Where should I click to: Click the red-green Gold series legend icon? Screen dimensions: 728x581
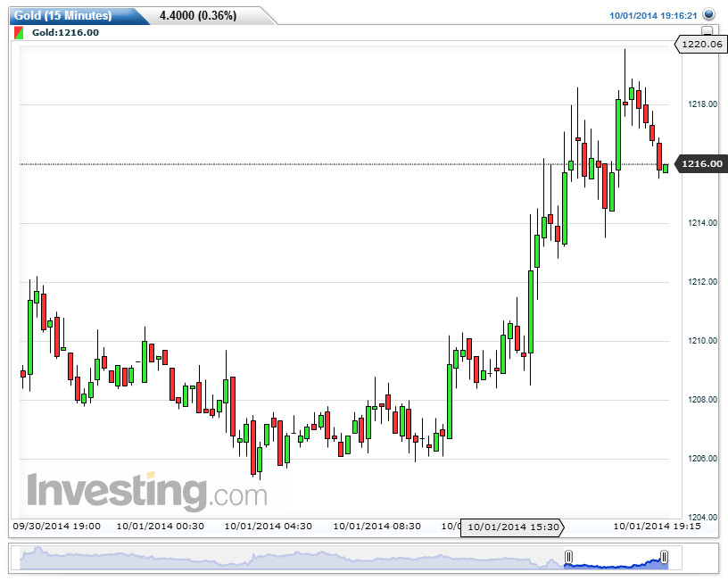click(19, 32)
